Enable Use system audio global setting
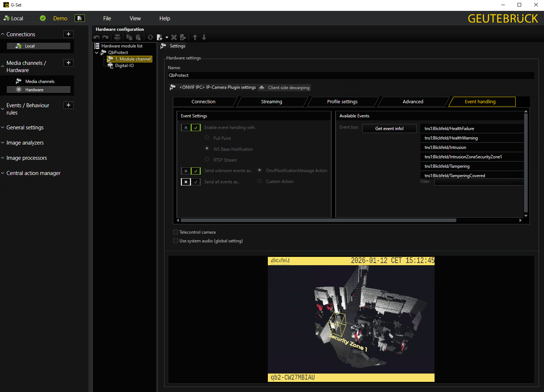 pyautogui.click(x=176, y=241)
